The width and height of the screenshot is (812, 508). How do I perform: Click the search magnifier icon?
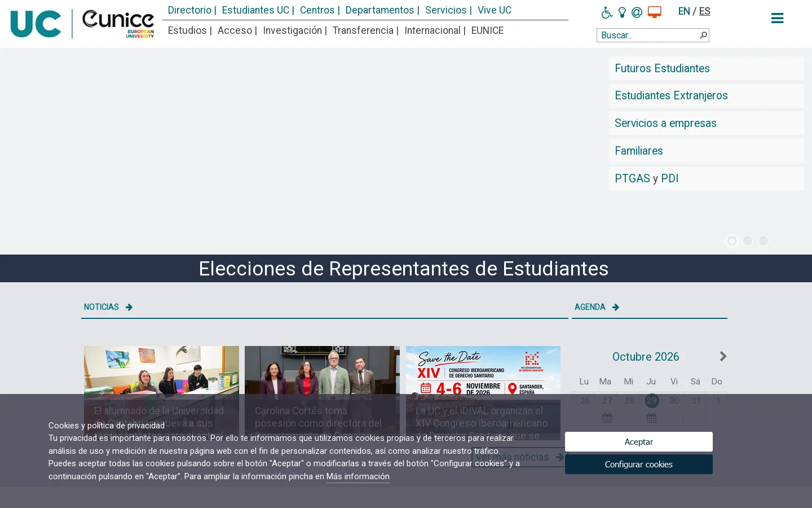(703, 35)
